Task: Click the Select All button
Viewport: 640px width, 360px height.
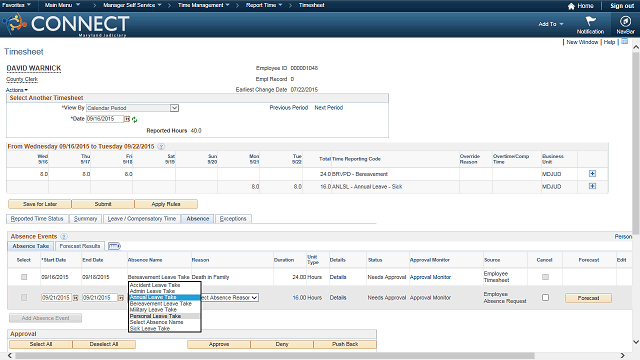Action: (x=41, y=344)
